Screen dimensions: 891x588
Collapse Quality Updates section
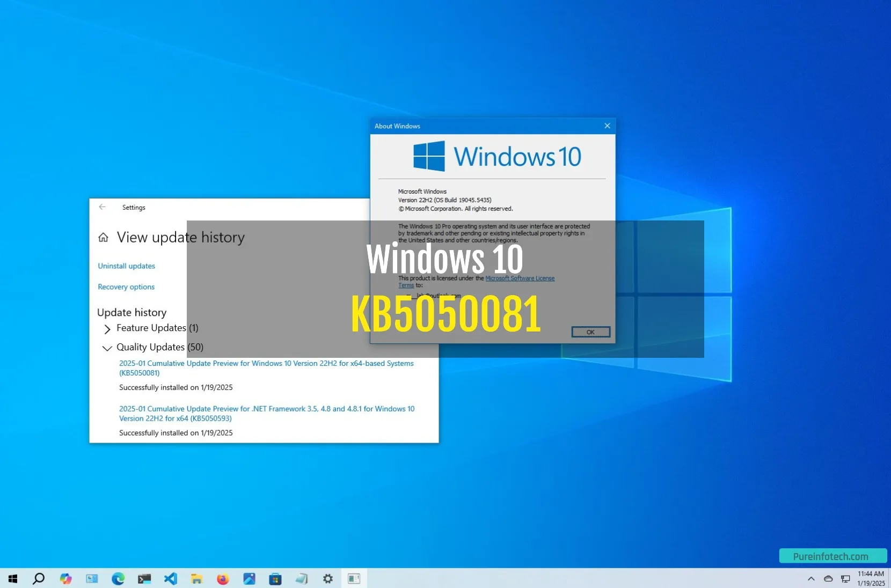coord(107,348)
